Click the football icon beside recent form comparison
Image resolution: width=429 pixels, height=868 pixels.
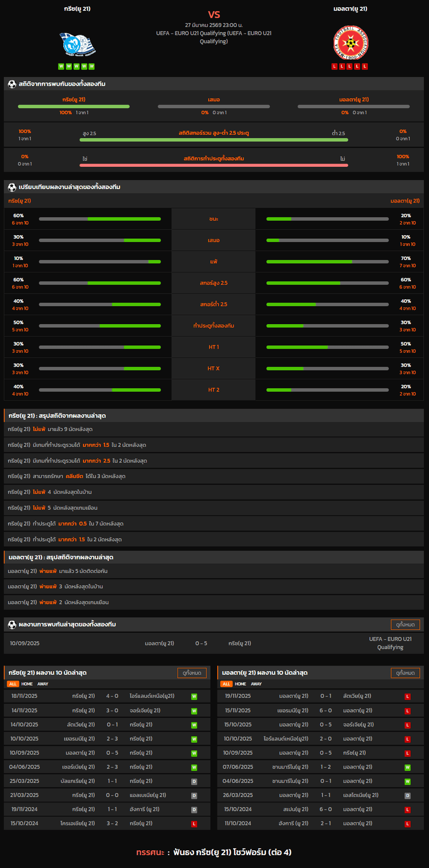pyautogui.click(x=12, y=187)
